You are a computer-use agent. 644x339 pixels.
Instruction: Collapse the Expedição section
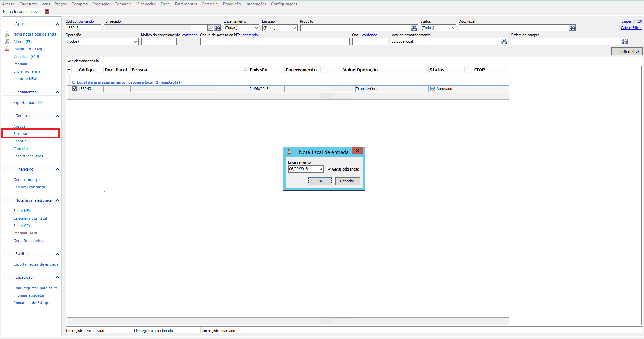point(57,277)
